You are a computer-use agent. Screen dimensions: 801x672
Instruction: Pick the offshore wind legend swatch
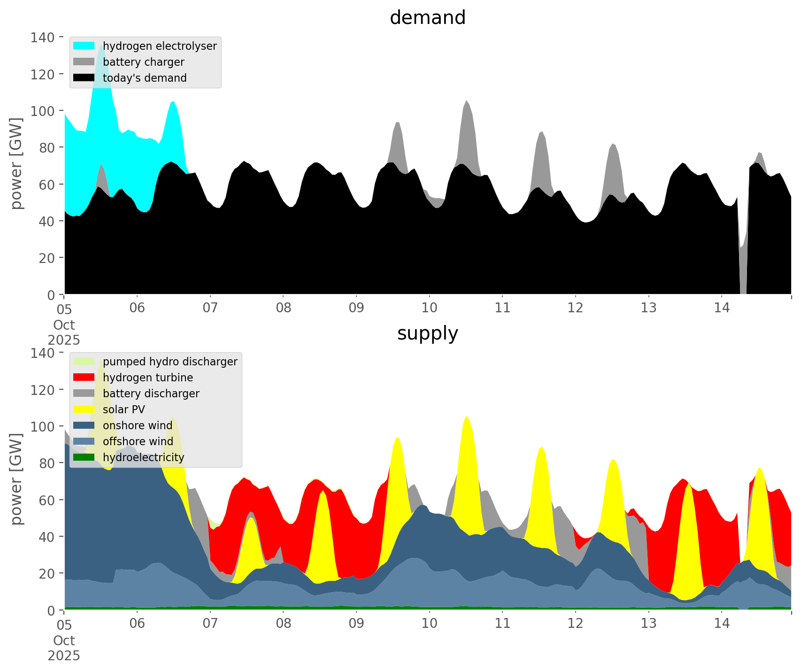tap(84, 441)
